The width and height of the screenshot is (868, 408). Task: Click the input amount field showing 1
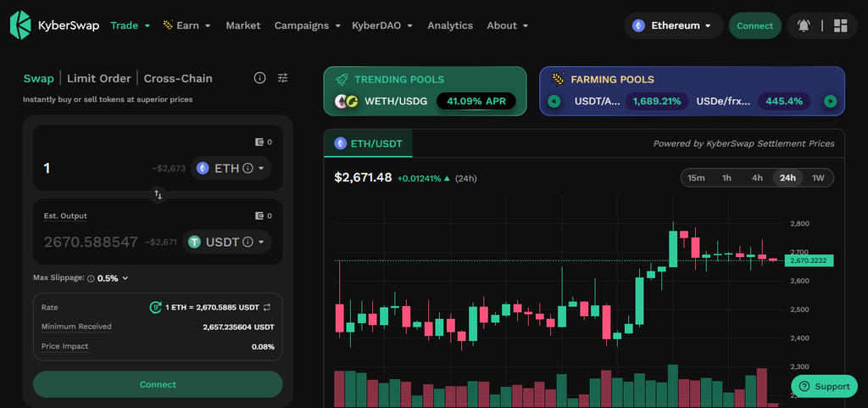[94, 168]
